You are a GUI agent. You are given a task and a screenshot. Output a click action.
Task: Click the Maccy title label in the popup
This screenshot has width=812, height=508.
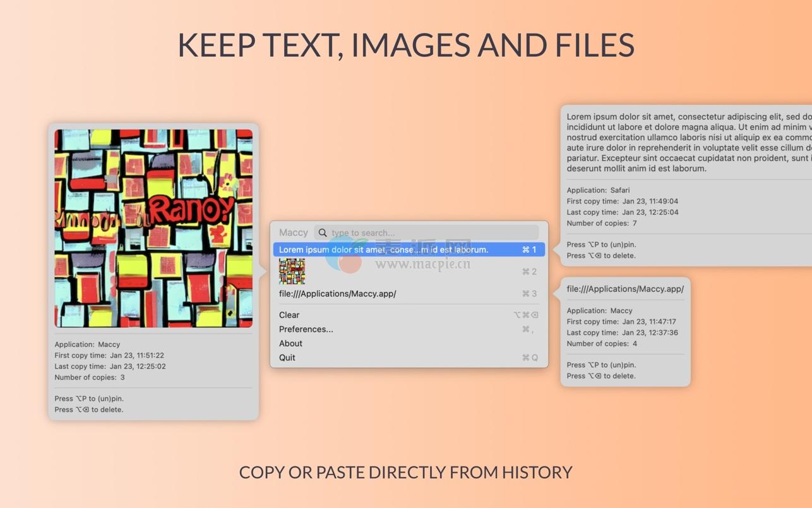click(x=293, y=233)
